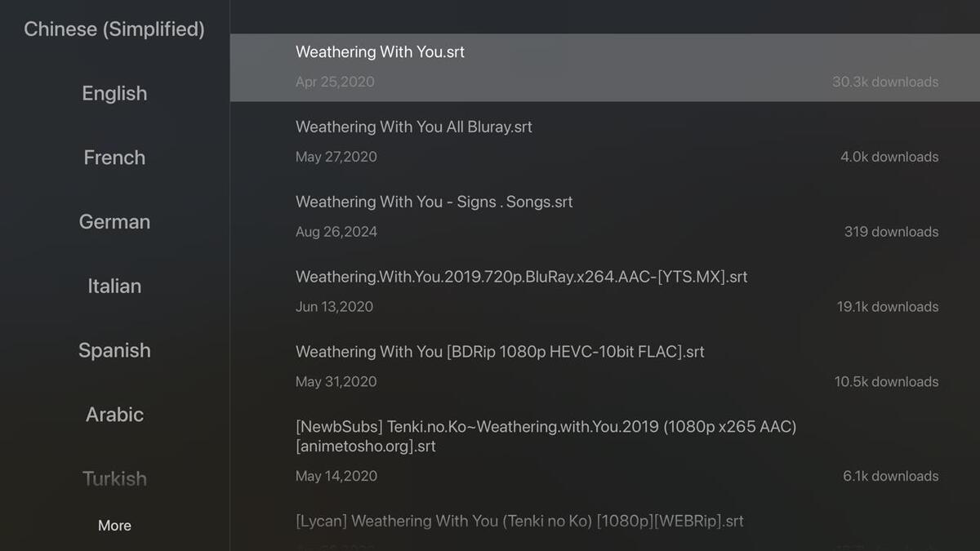Image resolution: width=980 pixels, height=551 pixels.
Task: Choose Weathering With You All Bluray.srt
Action: tap(413, 127)
